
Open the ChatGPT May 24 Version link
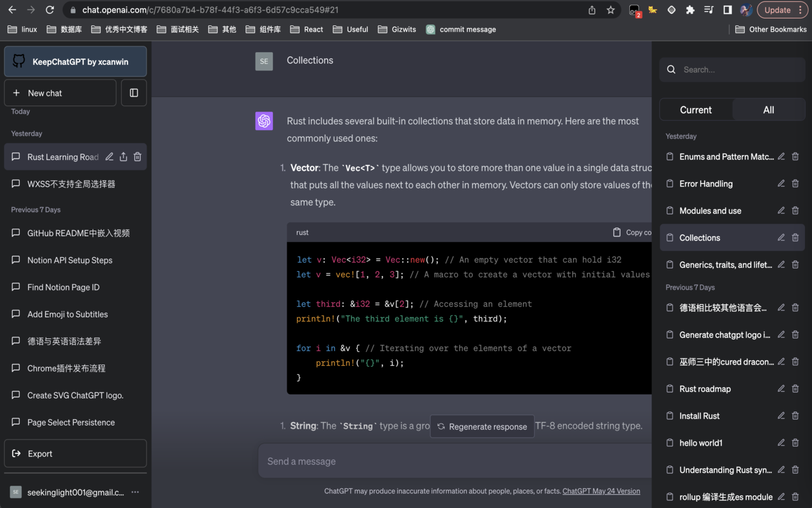pyautogui.click(x=601, y=491)
